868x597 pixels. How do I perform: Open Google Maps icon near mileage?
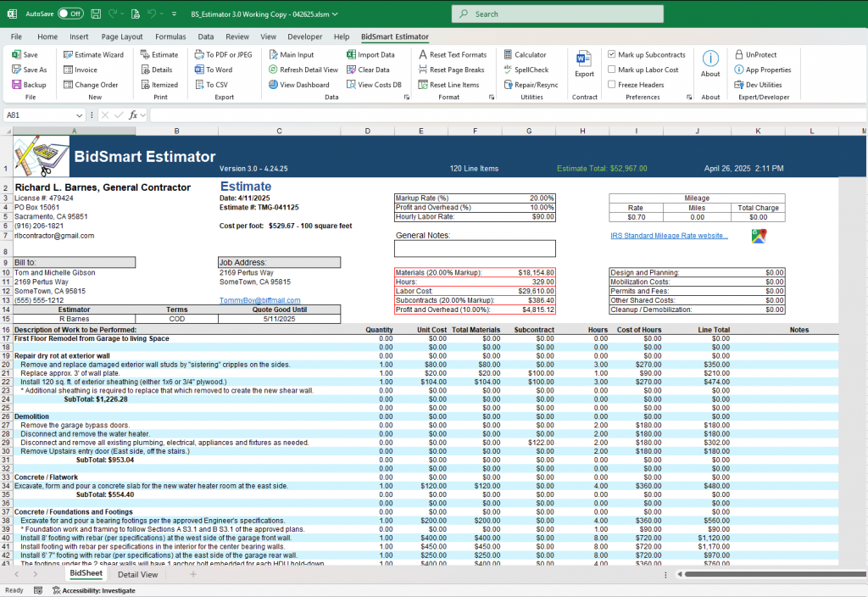click(759, 236)
